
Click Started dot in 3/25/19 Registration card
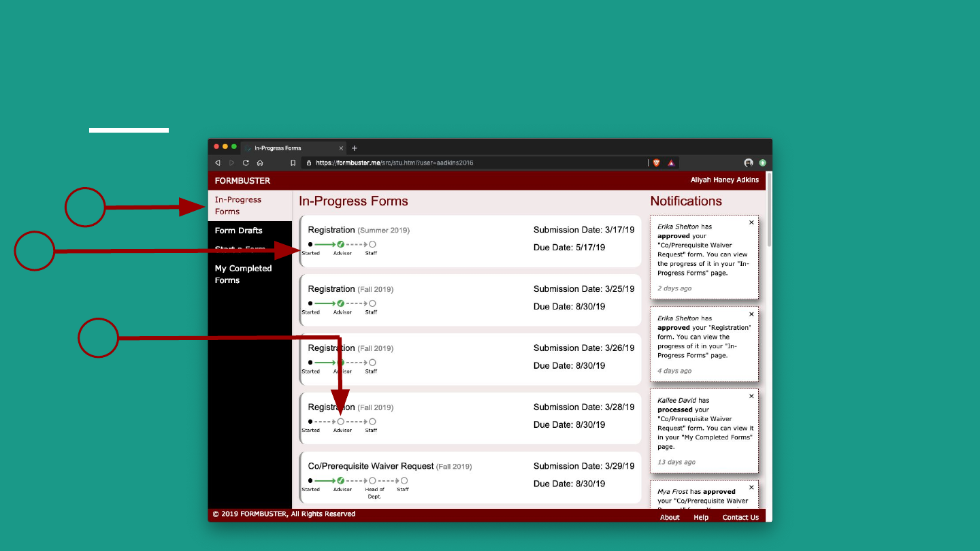tap(310, 303)
